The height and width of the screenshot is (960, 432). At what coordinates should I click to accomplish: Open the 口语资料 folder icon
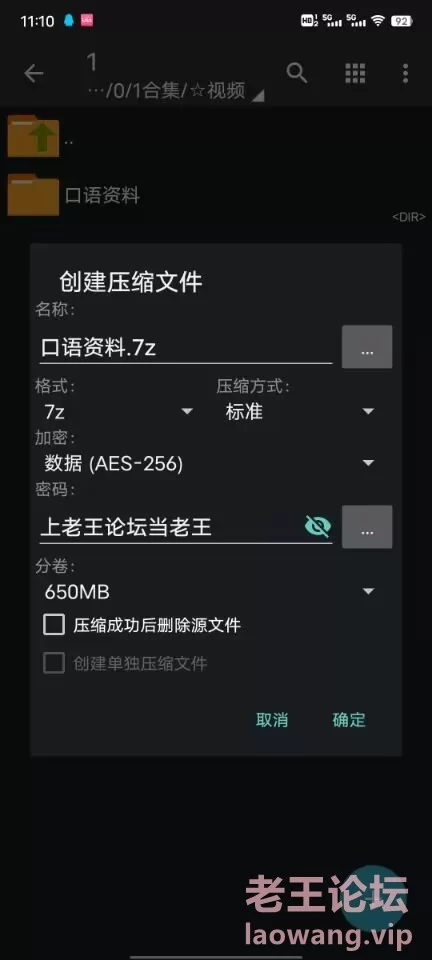point(34,195)
